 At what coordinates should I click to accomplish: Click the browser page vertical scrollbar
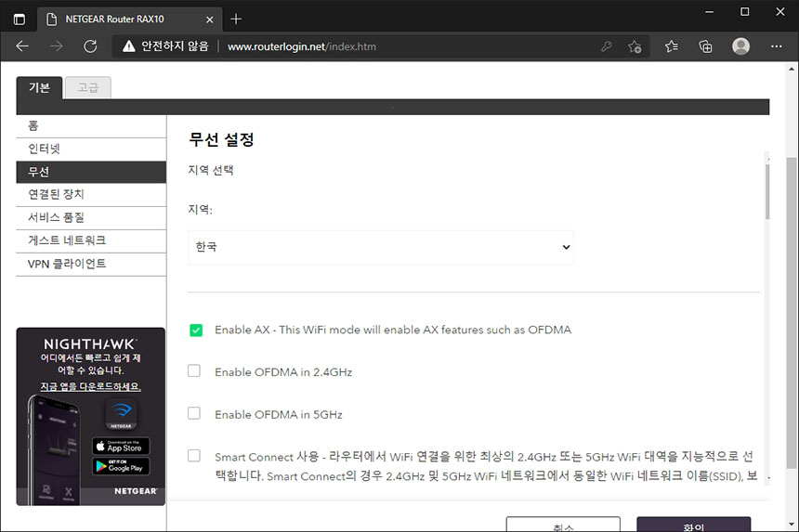pos(792,313)
